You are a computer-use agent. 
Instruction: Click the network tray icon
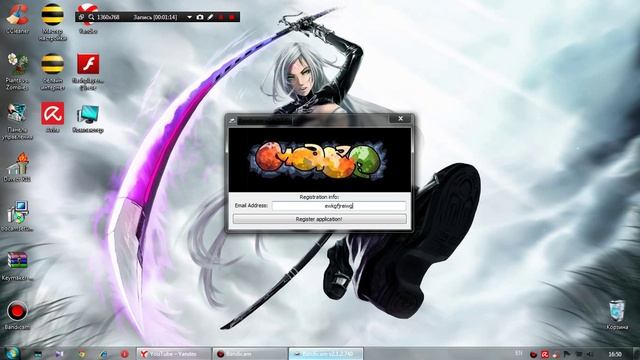pos(578,354)
